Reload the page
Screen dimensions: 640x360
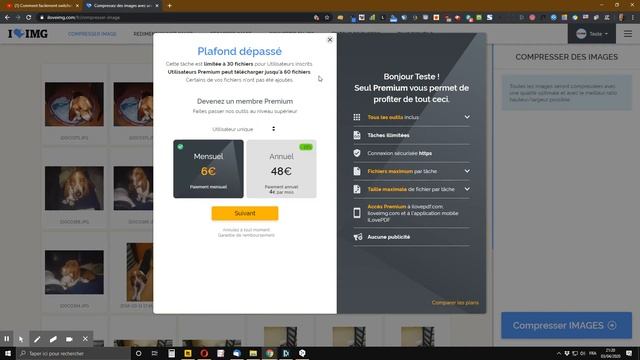29,18
